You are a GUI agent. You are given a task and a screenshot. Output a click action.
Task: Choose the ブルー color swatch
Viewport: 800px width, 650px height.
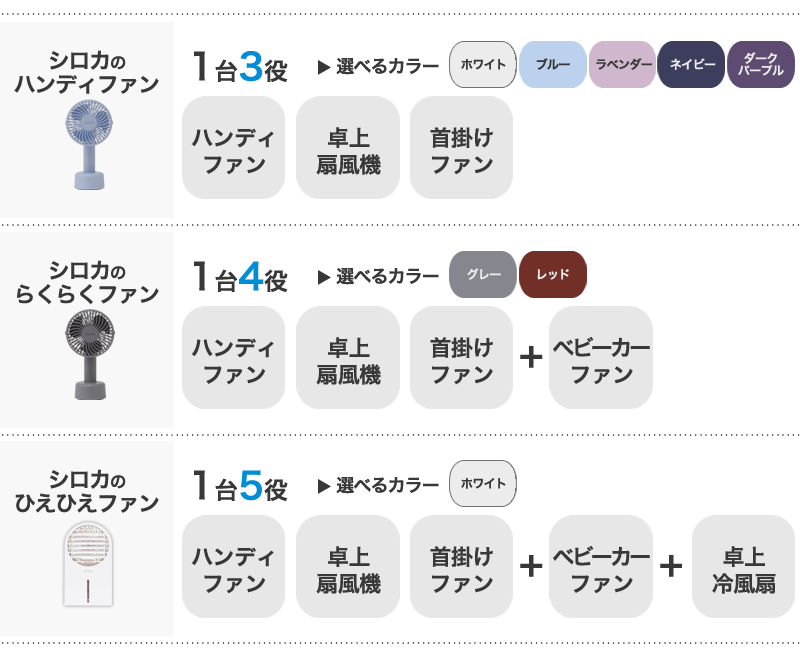coord(553,65)
